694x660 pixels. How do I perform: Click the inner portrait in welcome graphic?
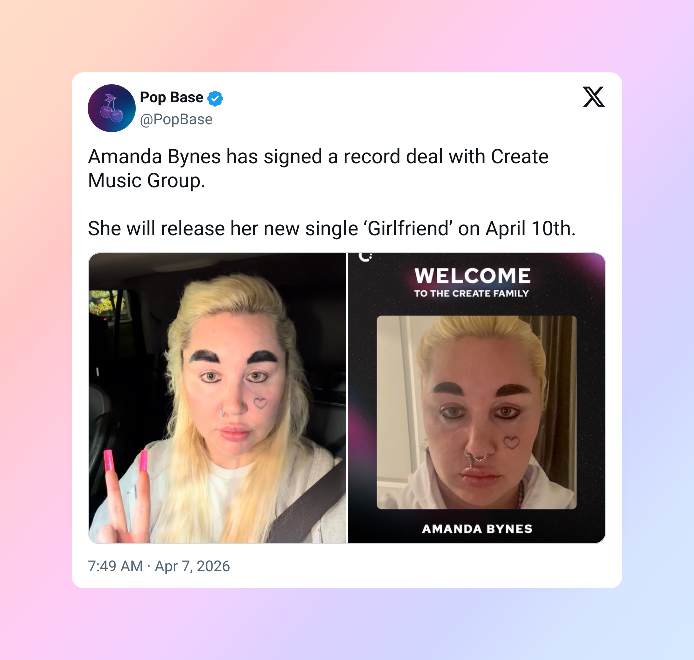pos(477,413)
